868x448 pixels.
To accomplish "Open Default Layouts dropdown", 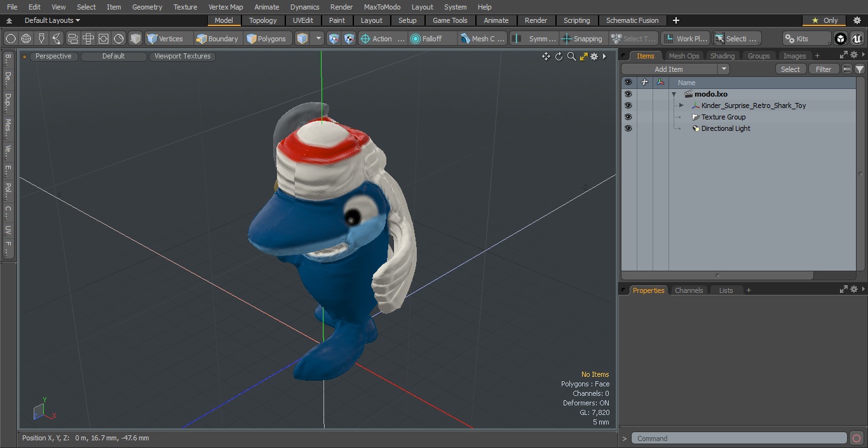I will tap(52, 20).
